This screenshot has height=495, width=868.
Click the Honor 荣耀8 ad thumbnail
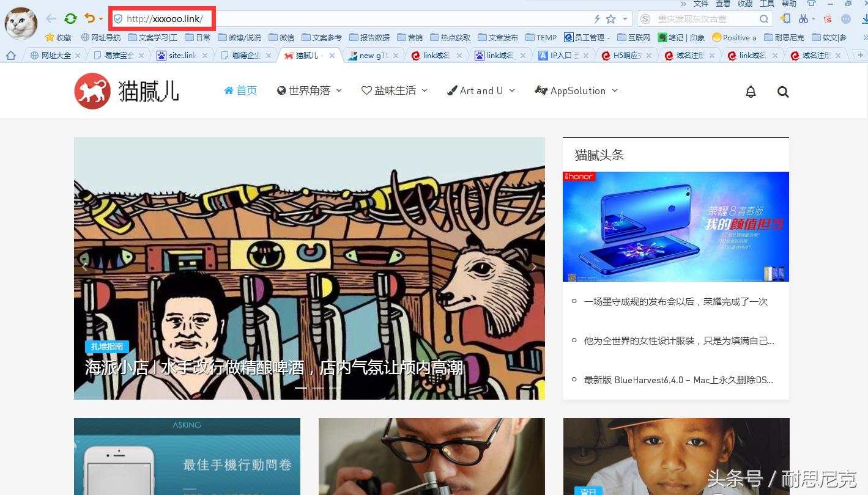pos(675,226)
